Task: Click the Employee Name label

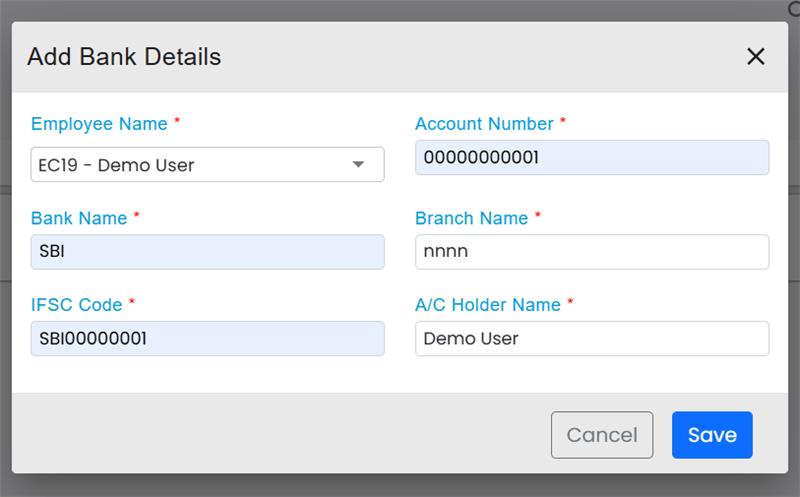Action: coord(99,124)
